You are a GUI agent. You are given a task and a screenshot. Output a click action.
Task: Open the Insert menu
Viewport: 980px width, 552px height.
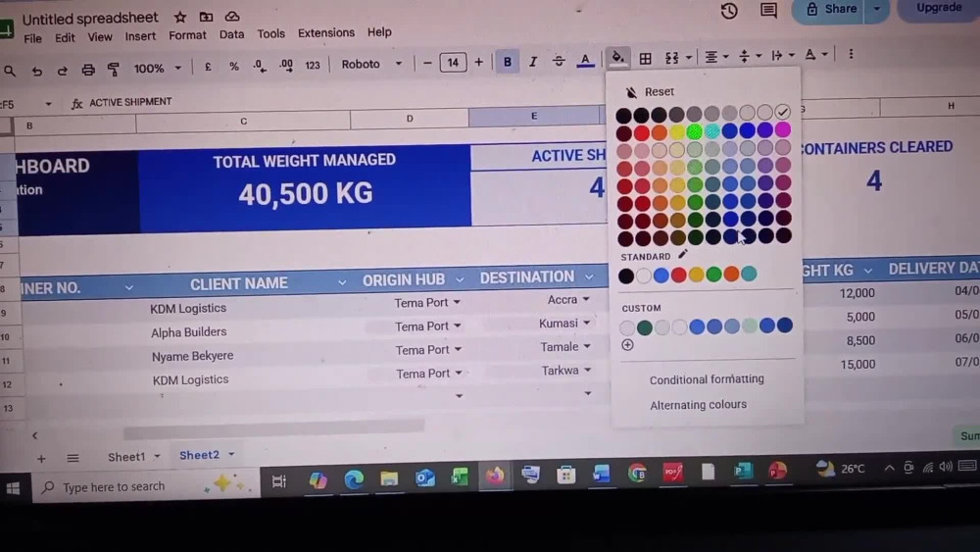140,36
